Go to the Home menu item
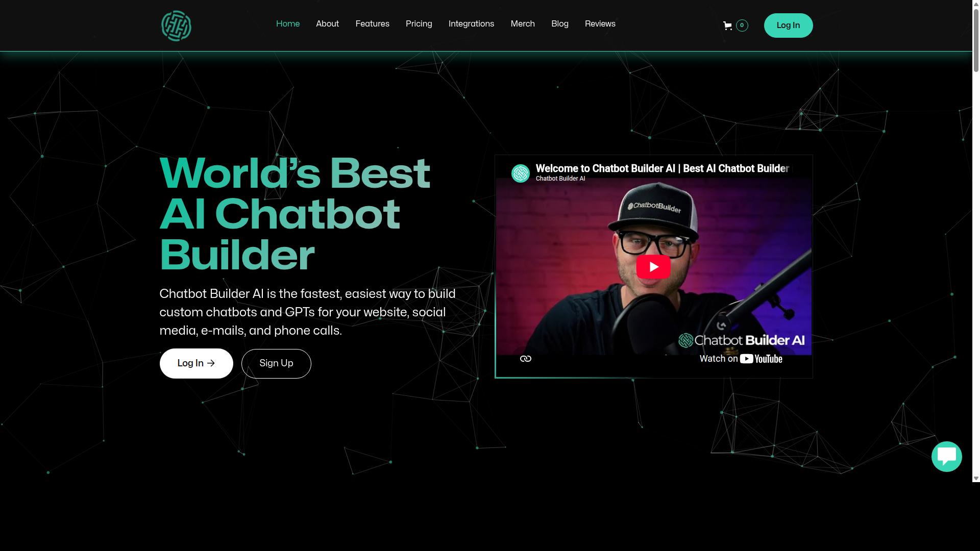980x551 pixels. coord(288,24)
